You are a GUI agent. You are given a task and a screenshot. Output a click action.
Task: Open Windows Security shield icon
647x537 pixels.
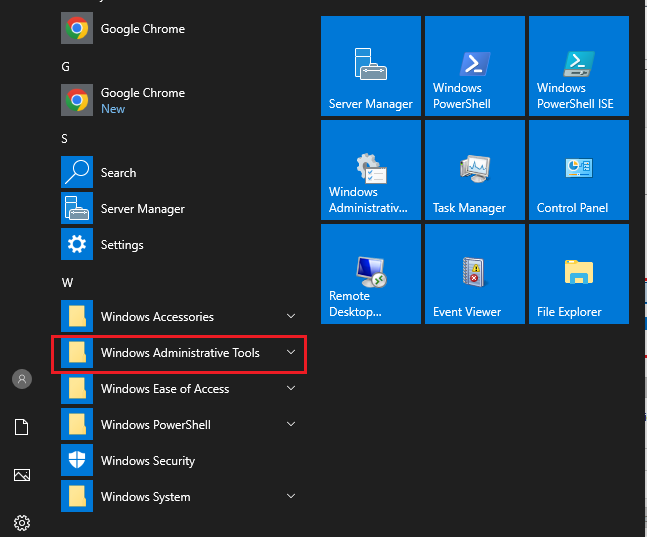tap(77, 460)
